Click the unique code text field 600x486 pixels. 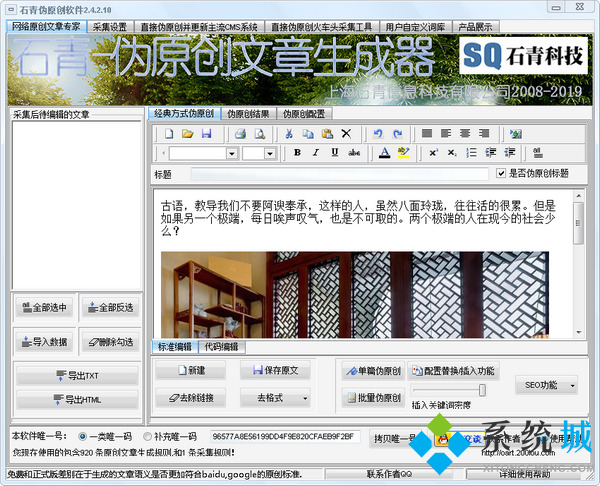(285, 437)
